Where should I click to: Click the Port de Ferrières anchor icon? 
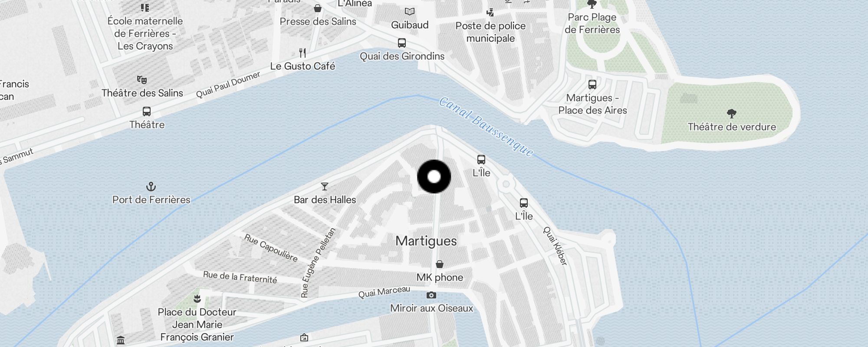point(151,187)
